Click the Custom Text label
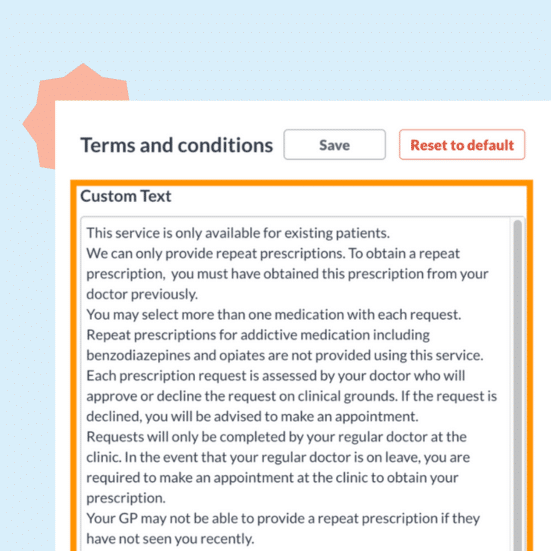This screenshot has width=551, height=551. click(x=126, y=196)
